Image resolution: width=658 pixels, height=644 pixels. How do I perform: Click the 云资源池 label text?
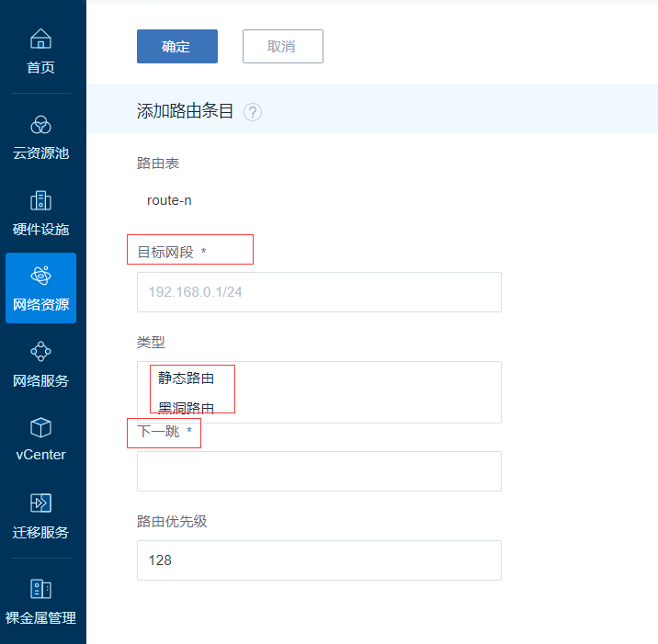click(x=40, y=153)
